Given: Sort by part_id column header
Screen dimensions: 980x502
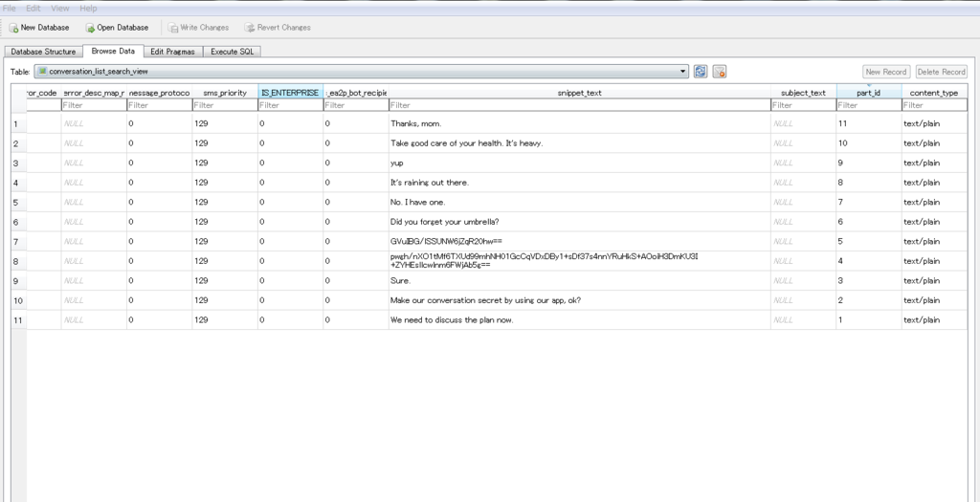Looking at the screenshot, I should 869,93.
